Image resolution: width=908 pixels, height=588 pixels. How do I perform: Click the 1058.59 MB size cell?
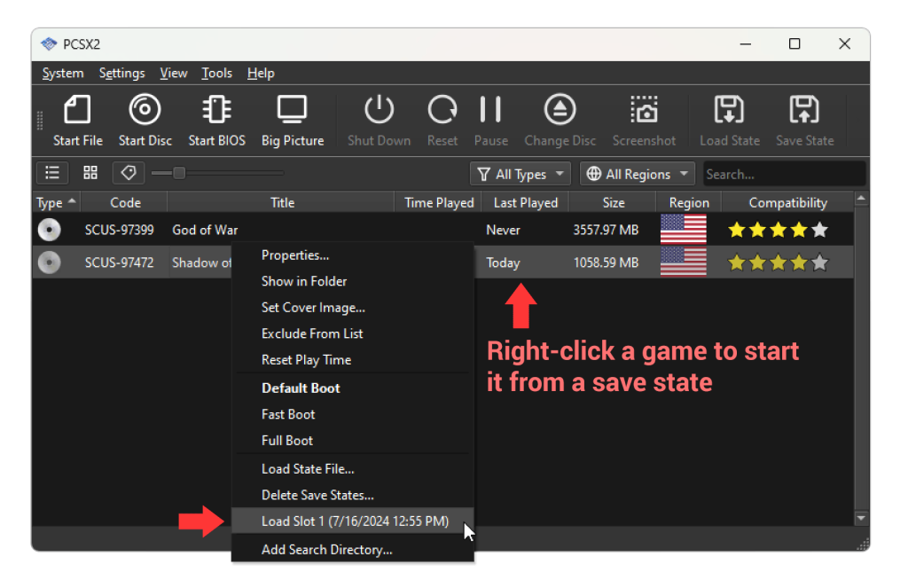pyautogui.click(x=606, y=263)
